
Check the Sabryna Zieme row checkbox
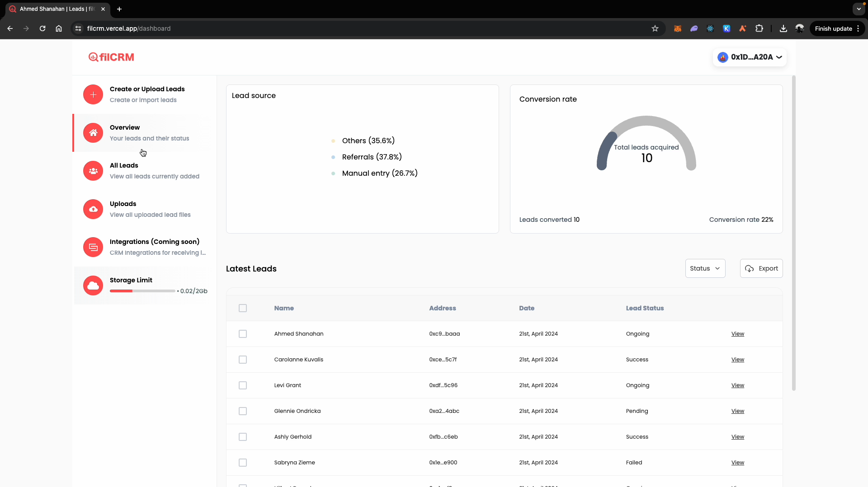point(243,463)
